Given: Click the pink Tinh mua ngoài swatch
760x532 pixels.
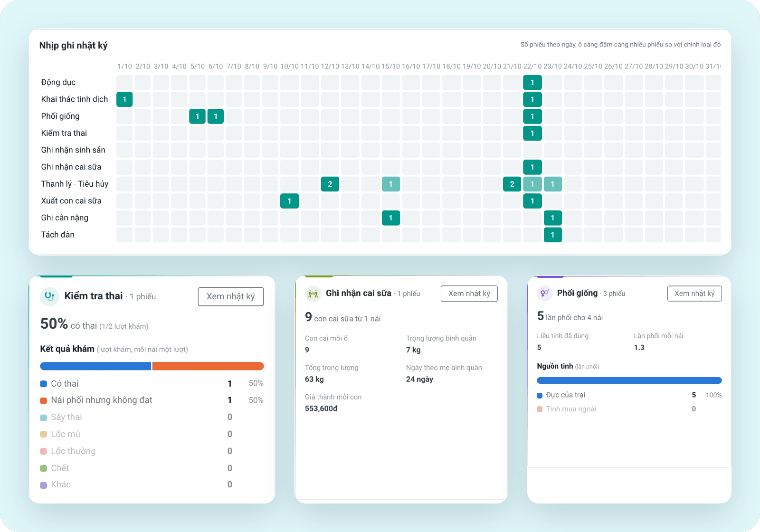Looking at the screenshot, I should [540, 409].
